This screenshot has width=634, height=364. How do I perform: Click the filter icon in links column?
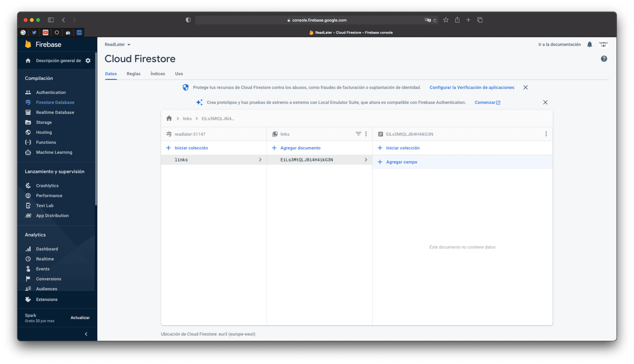(x=358, y=134)
